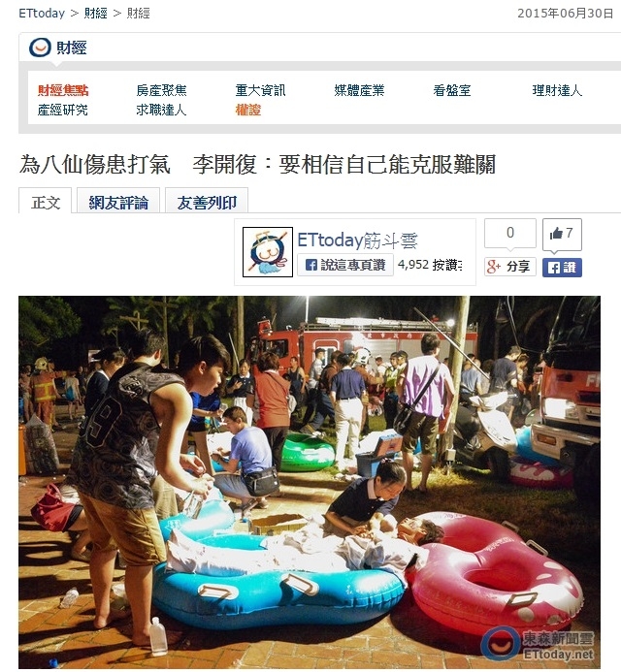621x672 pixels.
Task: Click the ETtoday筋斗雲 page title link
Action: [x=357, y=240]
